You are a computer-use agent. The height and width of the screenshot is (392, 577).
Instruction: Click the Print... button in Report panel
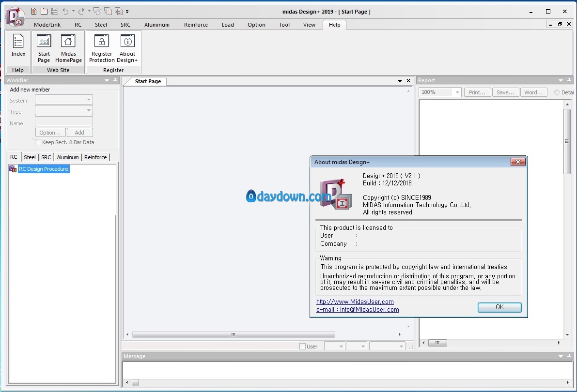point(477,92)
